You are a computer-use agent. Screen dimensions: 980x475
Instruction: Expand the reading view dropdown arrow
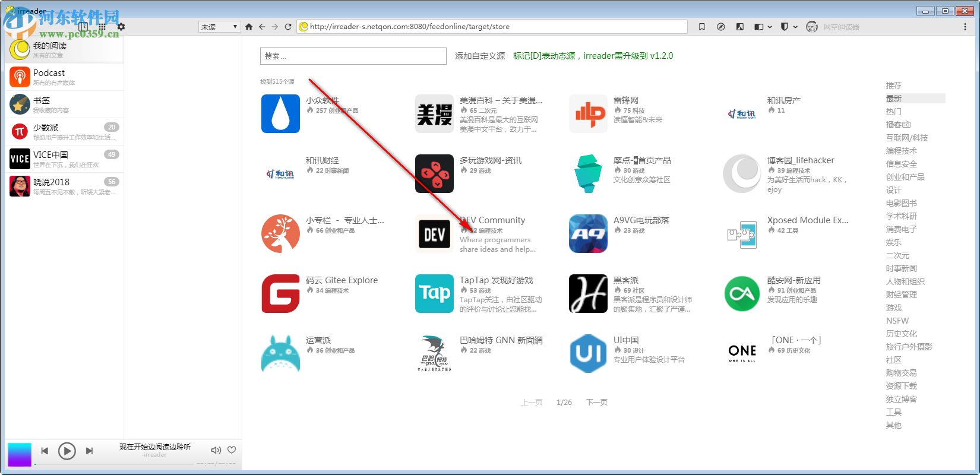tap(770, 27)
